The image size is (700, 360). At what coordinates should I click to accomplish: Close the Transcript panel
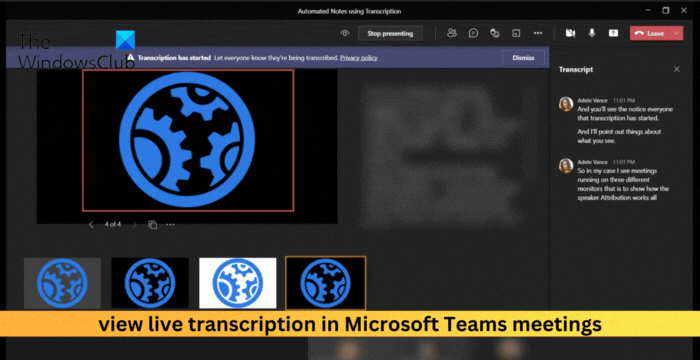pyautogui.click(x=676, y=69)
